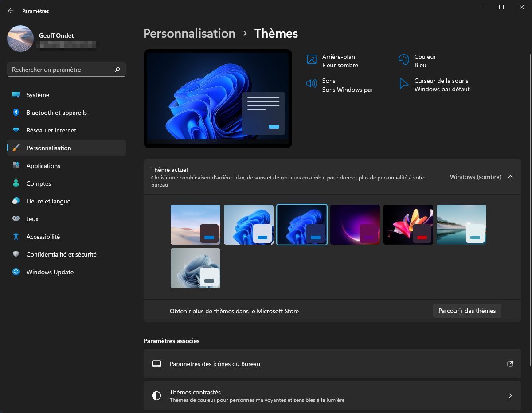Click Obtenir plus de thèmes text

(x=234, y=311)
